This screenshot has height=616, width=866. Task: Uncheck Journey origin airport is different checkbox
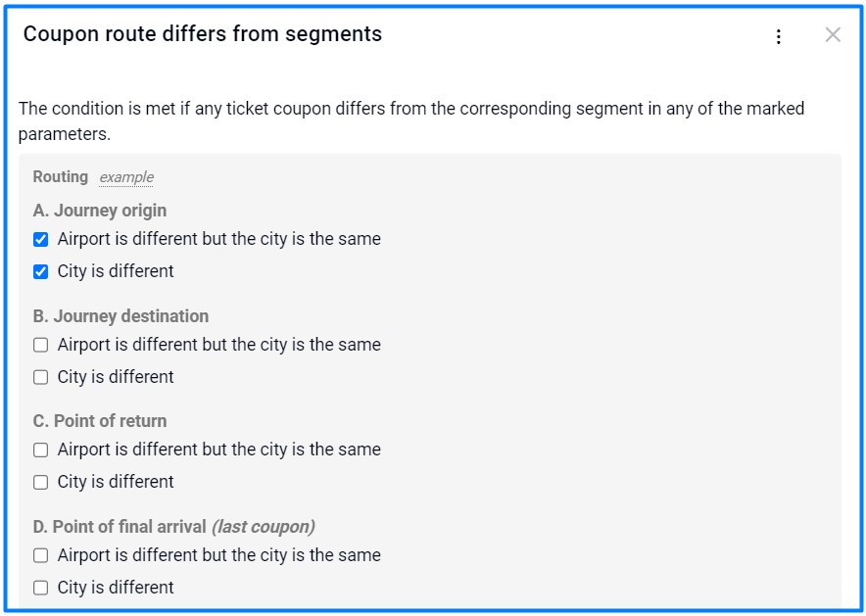[41, 240]
